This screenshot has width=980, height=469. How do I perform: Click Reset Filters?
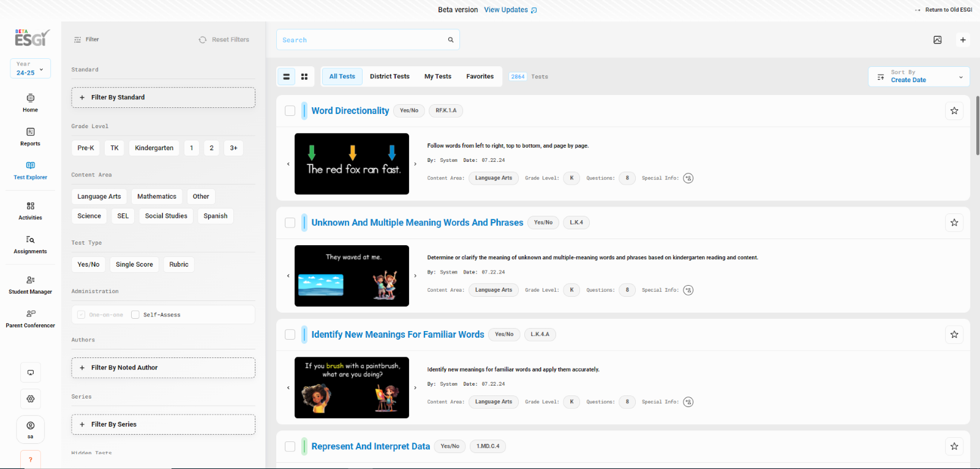(224, 40)
